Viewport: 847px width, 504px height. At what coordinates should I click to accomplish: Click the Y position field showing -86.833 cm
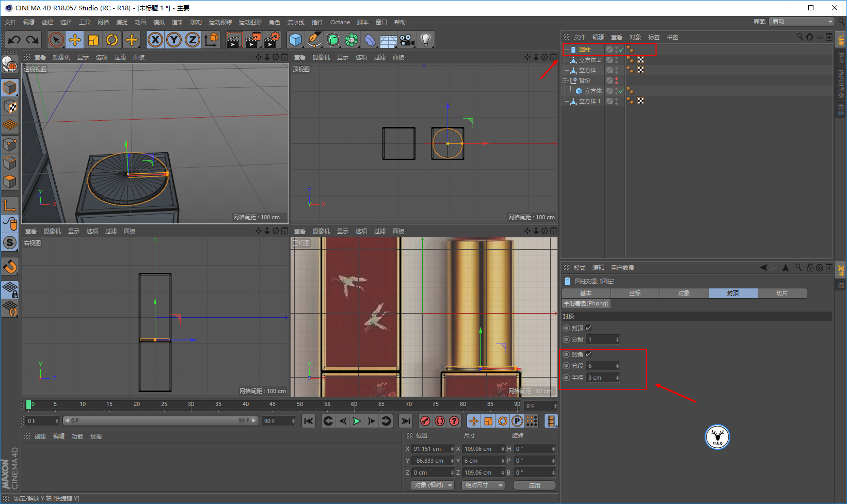[x=430, y=461]
